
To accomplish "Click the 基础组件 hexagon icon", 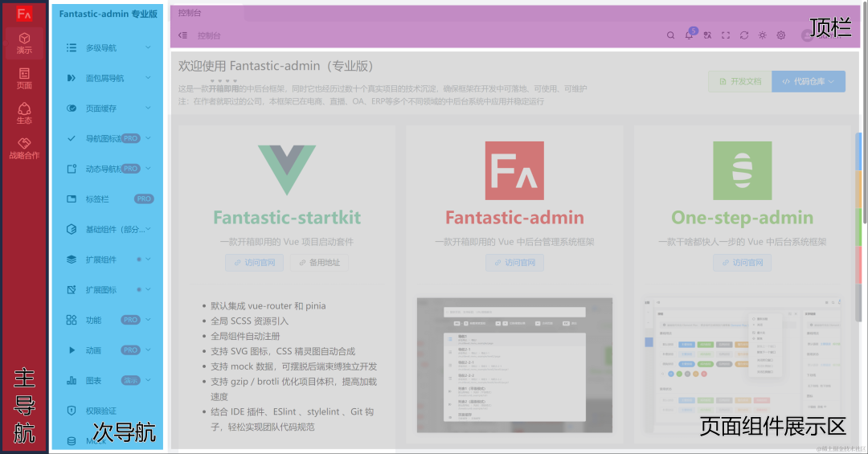I will pyautogui.click(x=72, y=229).
